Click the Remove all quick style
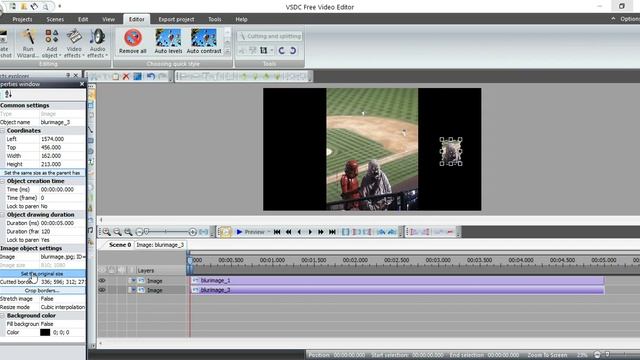Image resolution: width=640 pixels, height=360 pixels. tap(133, 41)
